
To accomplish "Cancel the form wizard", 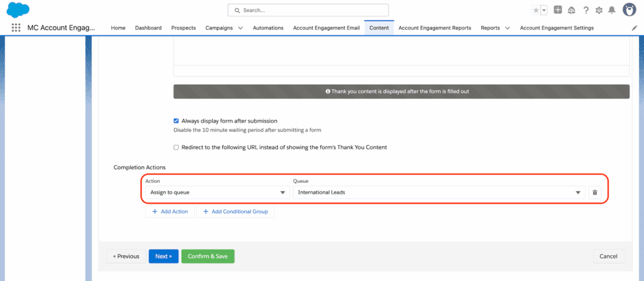I will [x=608, y=256].
